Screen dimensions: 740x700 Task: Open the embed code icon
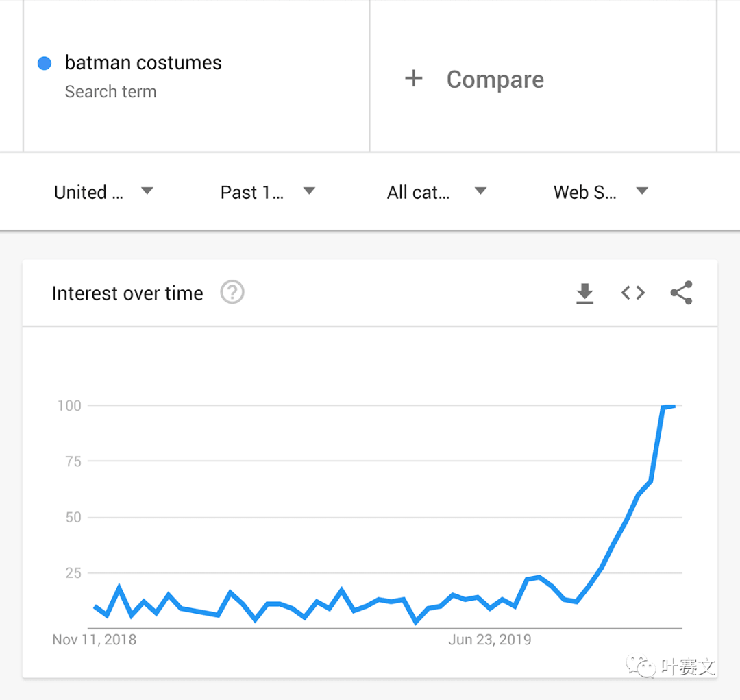(633, 293)
